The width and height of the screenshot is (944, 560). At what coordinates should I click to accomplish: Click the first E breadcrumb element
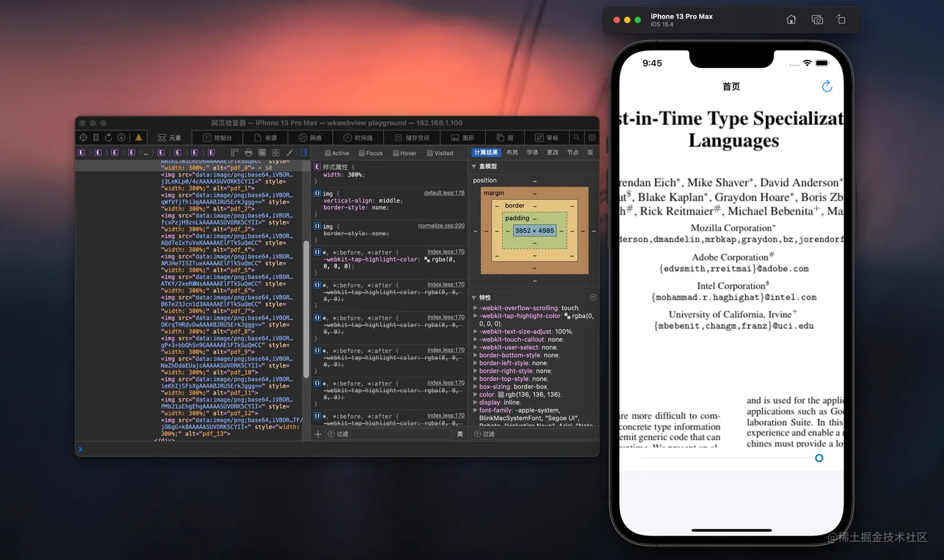pos(81,152)
